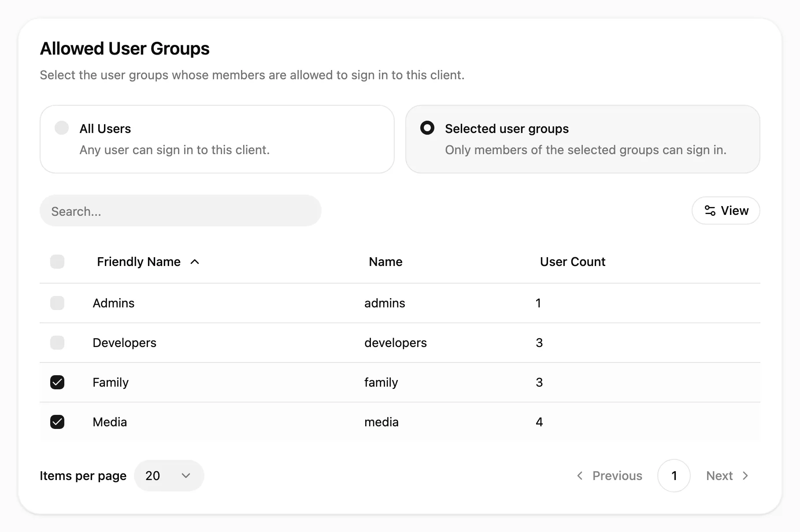This screenshot has width=800, height=532.
Task: Click the user count '1' for Admins
Action: pos(538,303)
